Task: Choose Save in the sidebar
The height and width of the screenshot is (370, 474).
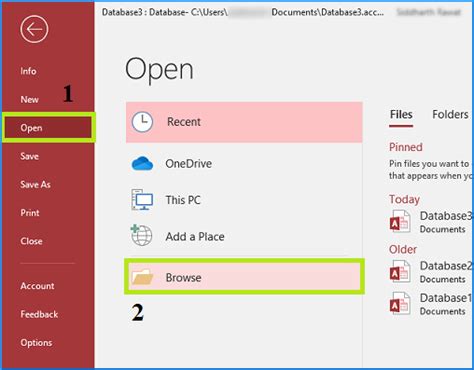Action: (29, 156)
